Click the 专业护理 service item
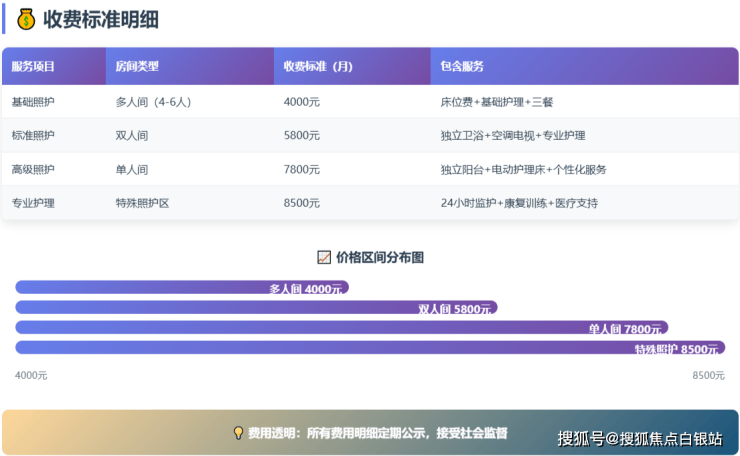 34,203
